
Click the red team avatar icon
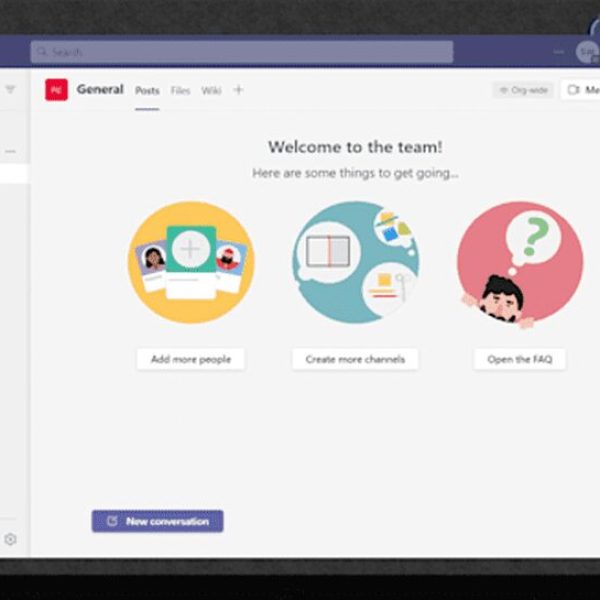pyautogui.click(x=56, y=90)
